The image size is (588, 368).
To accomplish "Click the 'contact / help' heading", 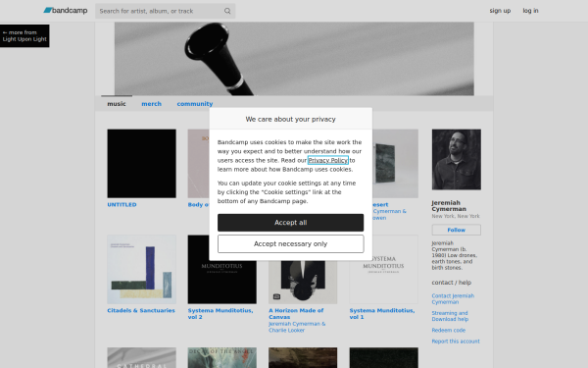I will (452, 283).
